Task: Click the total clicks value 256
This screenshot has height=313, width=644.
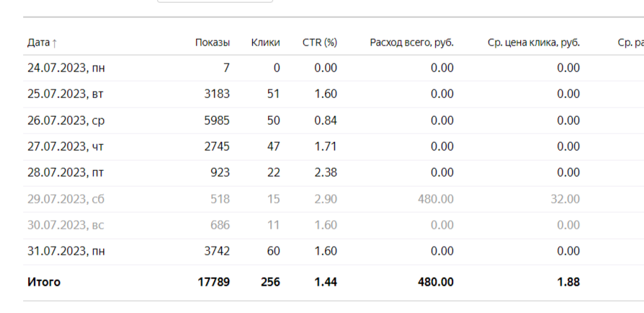Action: click(x=270, y=282)
